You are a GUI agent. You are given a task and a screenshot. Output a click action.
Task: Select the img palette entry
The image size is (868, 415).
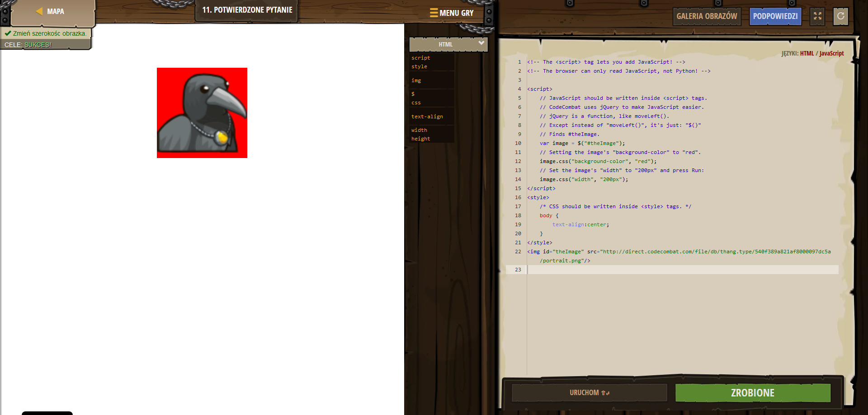tap(416, 80)
